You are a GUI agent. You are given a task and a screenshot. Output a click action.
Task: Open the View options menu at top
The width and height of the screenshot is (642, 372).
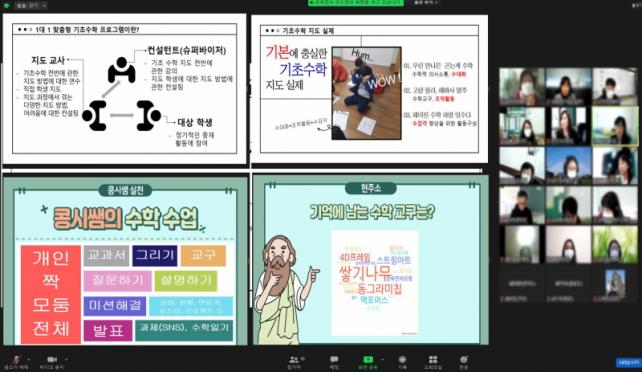pos(426,2)
